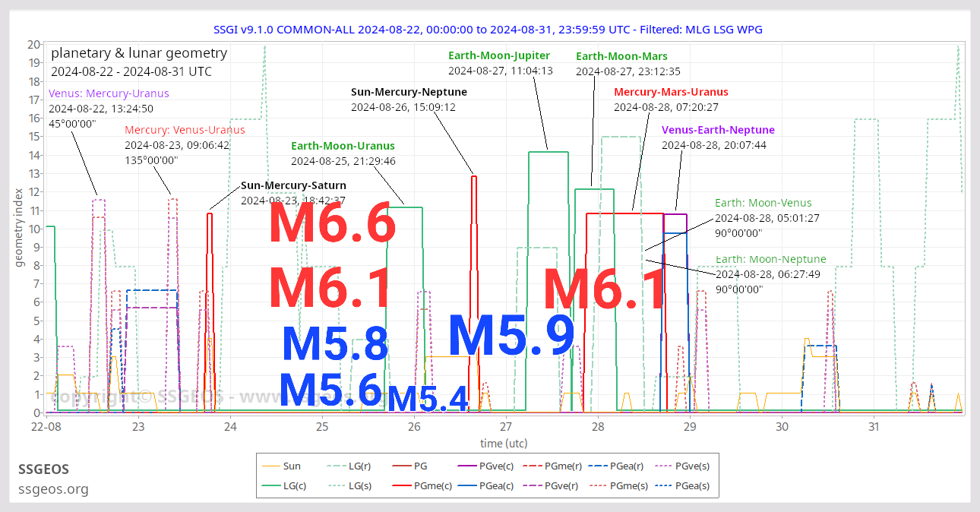This screenshot has width=980, height=512.
Task: Click the SSGEOS logo text
Action: click(x=43, y=469)
